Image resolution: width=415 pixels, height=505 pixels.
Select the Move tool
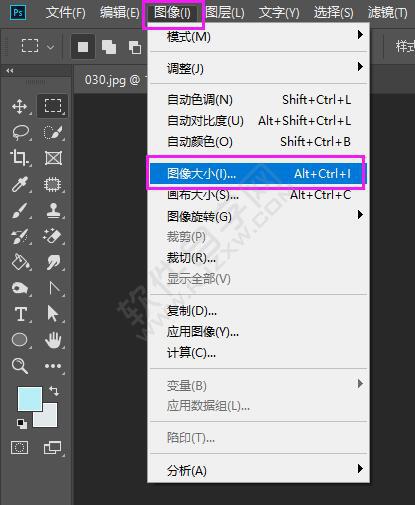point(20,107)
